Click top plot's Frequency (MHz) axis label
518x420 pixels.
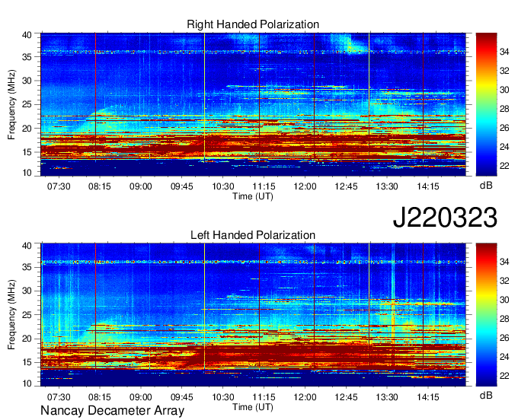[x=11, y=104]
